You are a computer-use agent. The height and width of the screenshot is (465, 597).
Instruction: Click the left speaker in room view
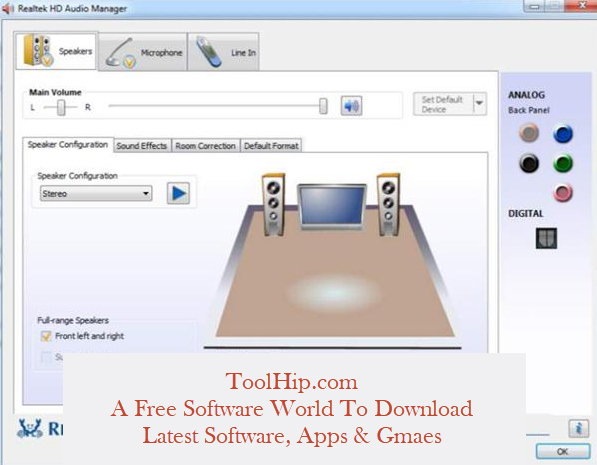tap(273, 205)
